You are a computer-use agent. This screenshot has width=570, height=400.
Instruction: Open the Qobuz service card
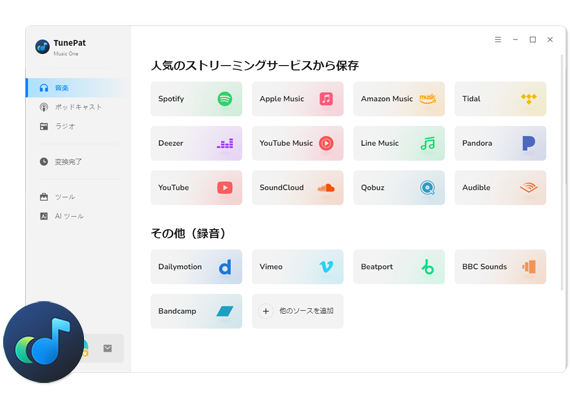tap(399, 188)
